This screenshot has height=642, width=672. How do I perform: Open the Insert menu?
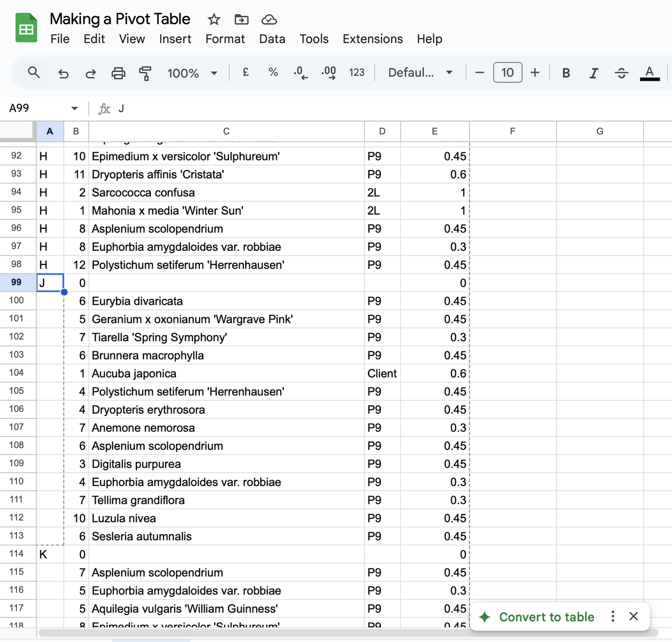click(175, 39)
